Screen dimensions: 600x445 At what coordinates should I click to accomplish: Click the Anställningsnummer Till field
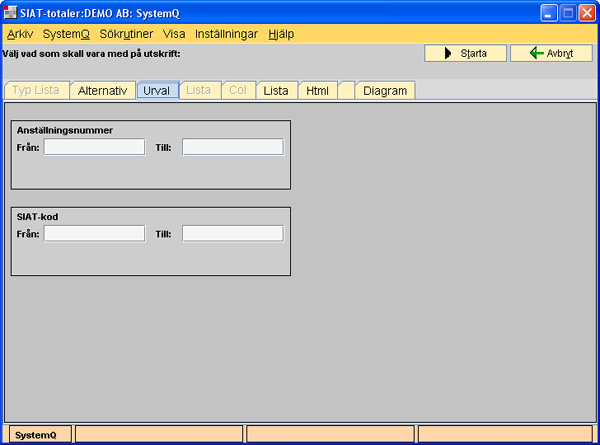[x=232, y=147]
